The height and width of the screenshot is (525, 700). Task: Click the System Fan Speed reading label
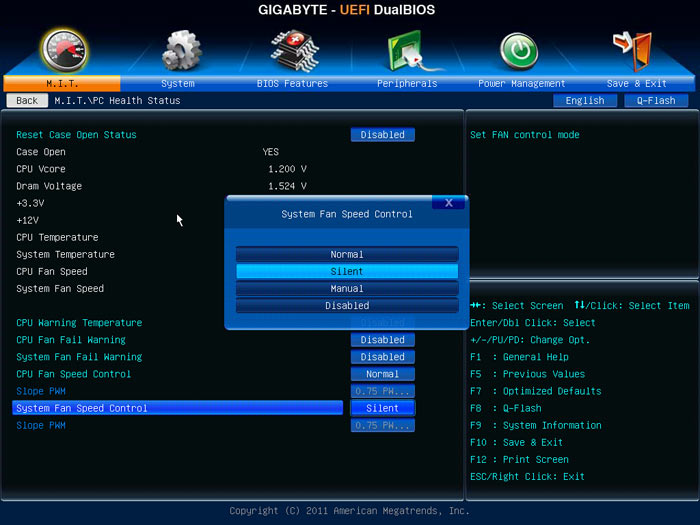[x=60, y=288]
